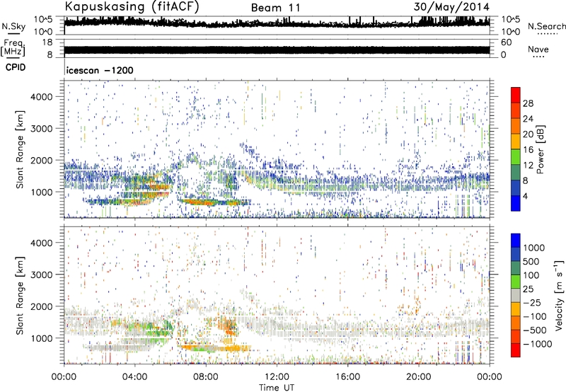This screenshot has width=566, height=392.
Task: Click the gray -25 to 25 velocity swatch
Action: [516, 295]
